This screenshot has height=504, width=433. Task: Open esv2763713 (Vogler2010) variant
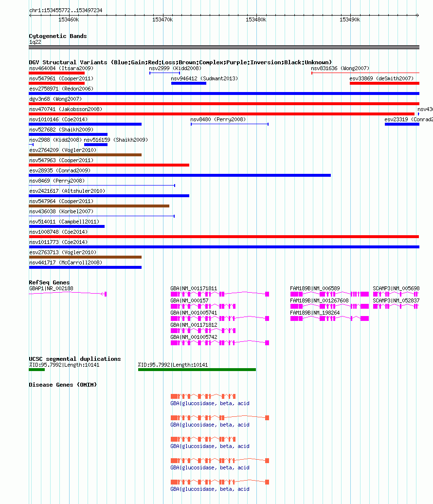[85, 257]
